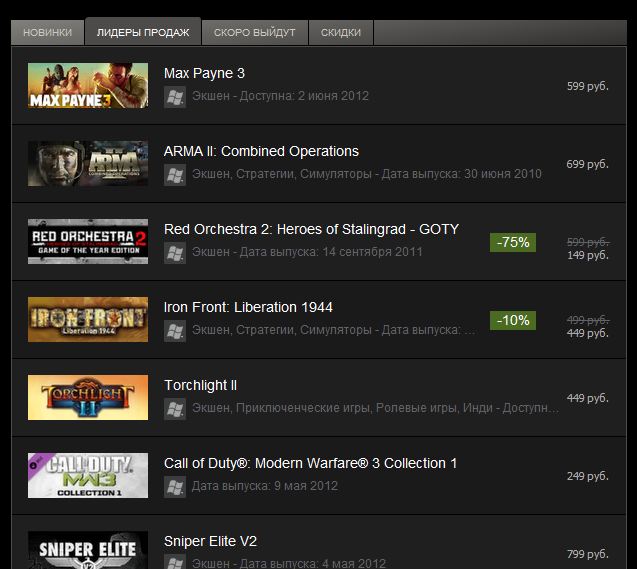The height and width of the screenshot is (569, 637).
Task: Click the Iron Front Liberation 1944 banner
Action: pos(88,319)
